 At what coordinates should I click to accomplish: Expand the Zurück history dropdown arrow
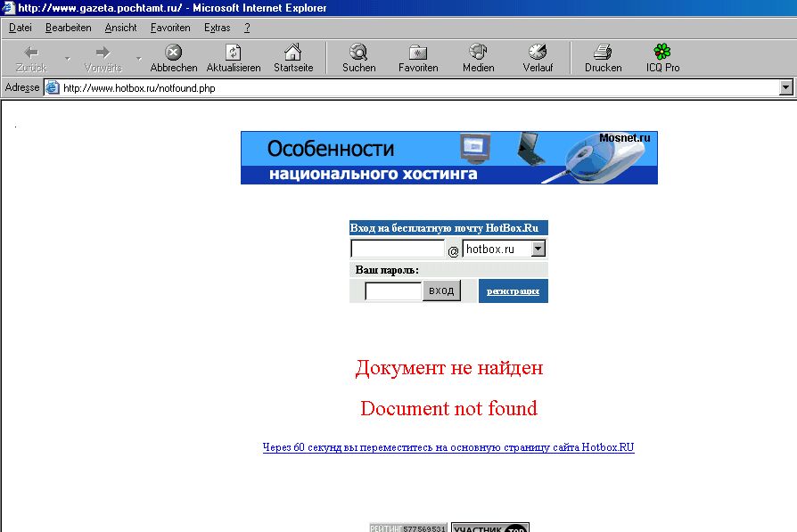(68, 59)
